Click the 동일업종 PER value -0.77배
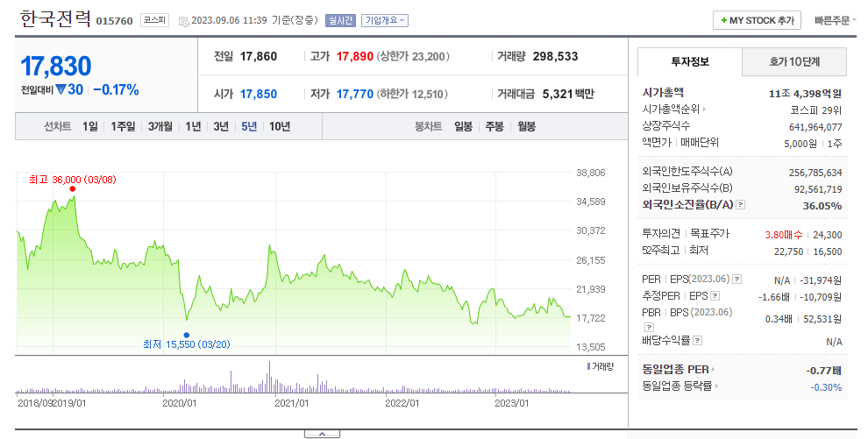Screen dimensions: 868x439 click(x=824, y=371)
